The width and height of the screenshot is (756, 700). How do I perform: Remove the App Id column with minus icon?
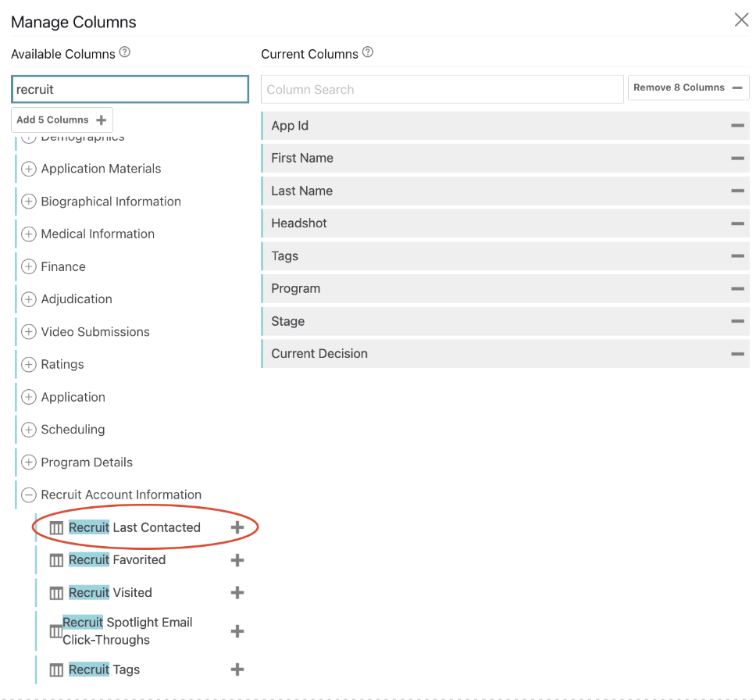pos(737,126)
